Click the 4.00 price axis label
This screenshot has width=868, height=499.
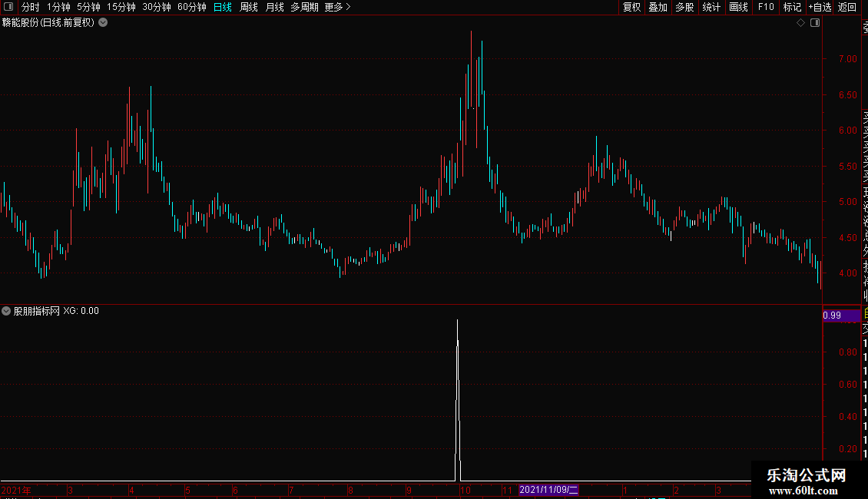[847, 273]
